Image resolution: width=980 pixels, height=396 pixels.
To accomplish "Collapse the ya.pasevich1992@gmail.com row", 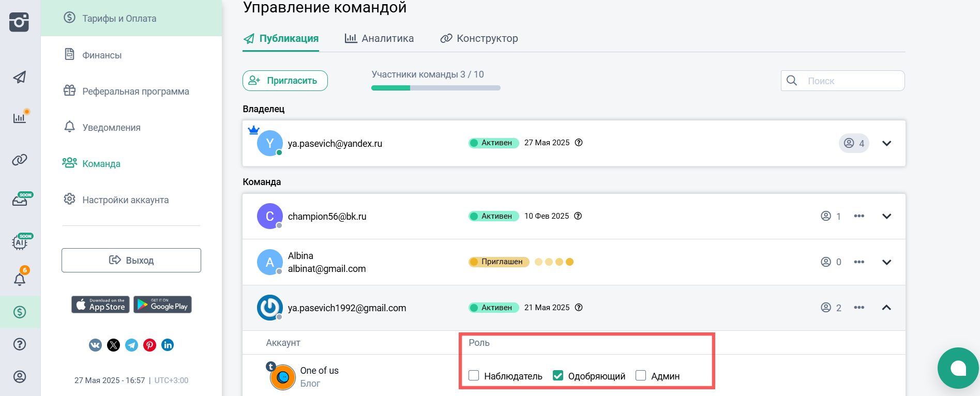I will click(x=886, y=308).
